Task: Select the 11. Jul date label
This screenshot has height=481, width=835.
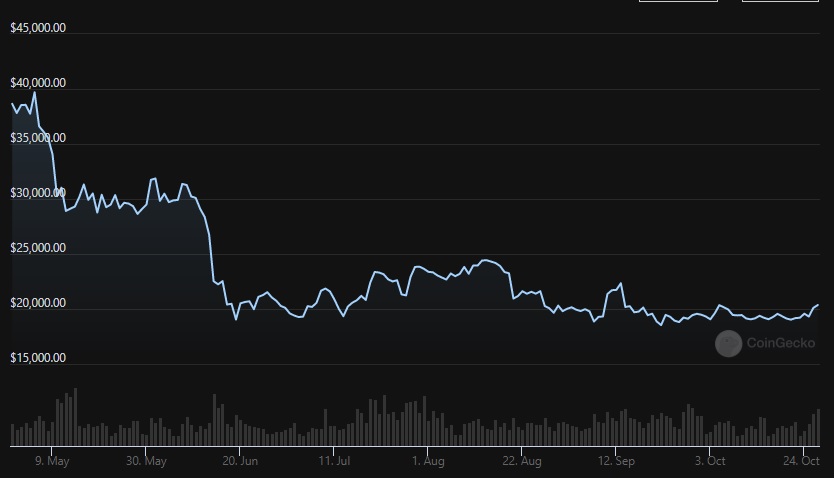Action: 334,461
